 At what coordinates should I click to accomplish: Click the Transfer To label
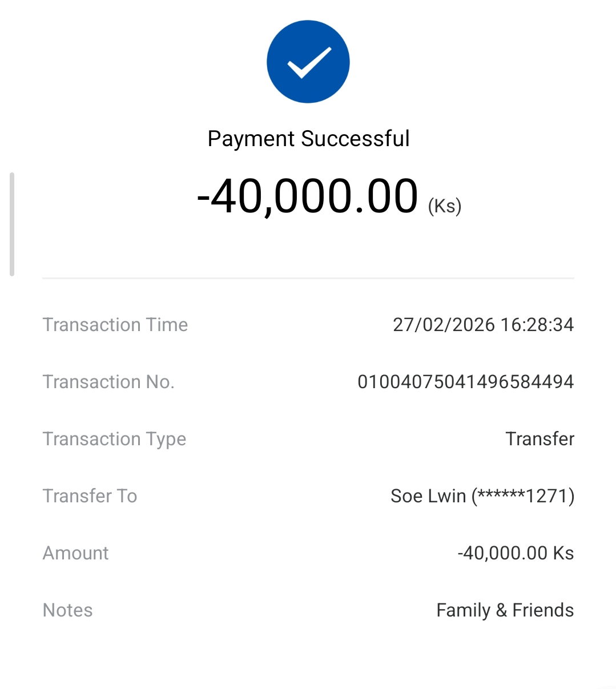click(90, 496)
